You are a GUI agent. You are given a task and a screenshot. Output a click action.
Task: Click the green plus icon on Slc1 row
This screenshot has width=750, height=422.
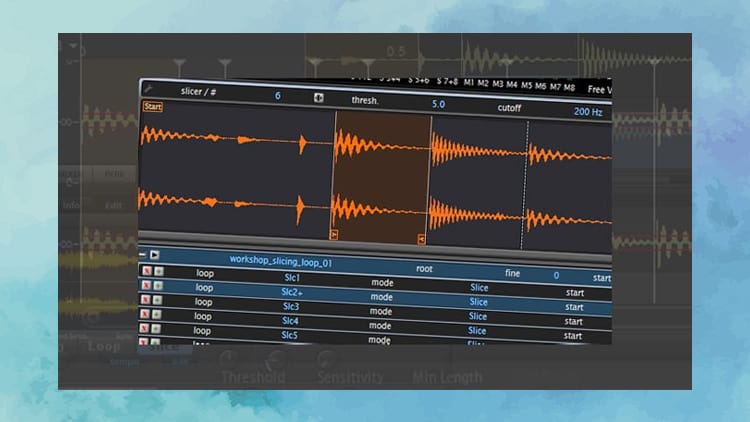pos(159,272)
